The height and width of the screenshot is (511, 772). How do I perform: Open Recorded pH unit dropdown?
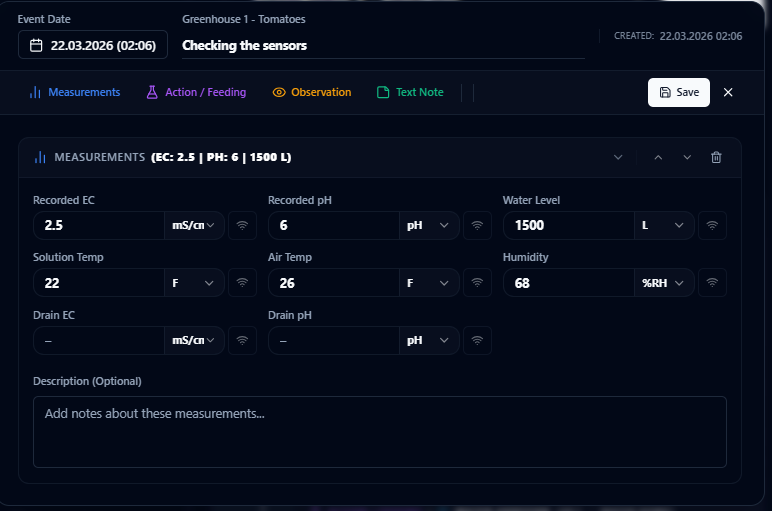(x=429, y=225)
